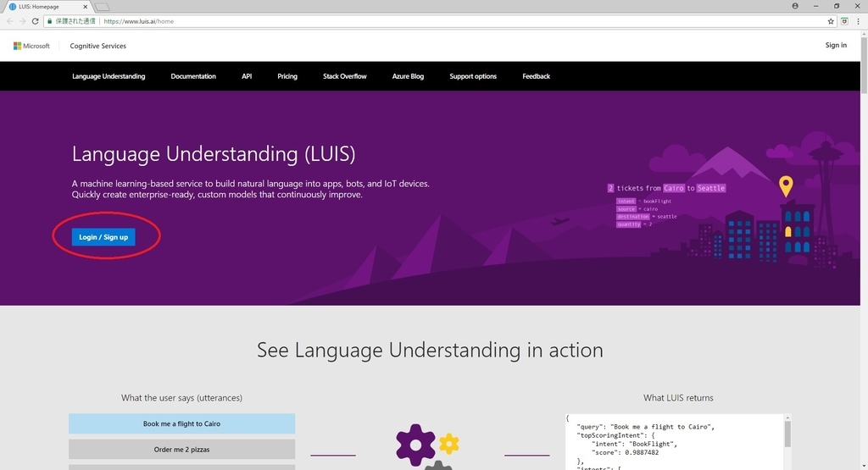Select 'Book me a flight to Cairo' utterance

coord(181,423)
